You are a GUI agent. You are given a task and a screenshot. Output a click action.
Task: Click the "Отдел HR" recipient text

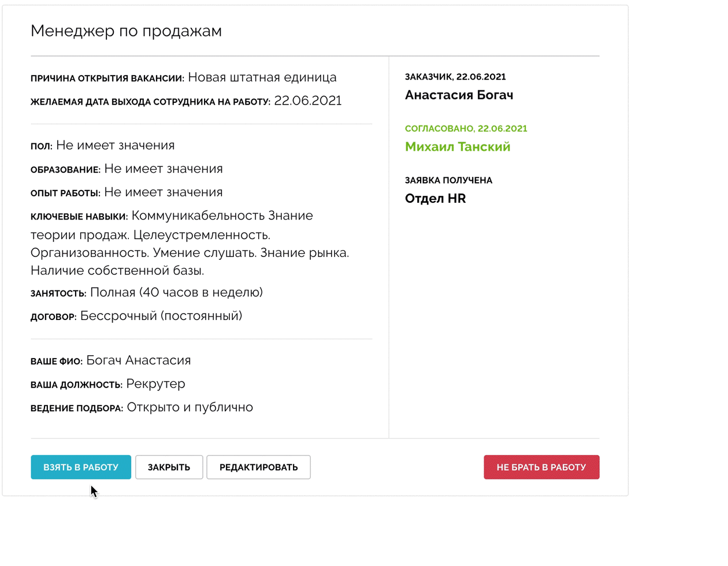click(x=435, y=199)
